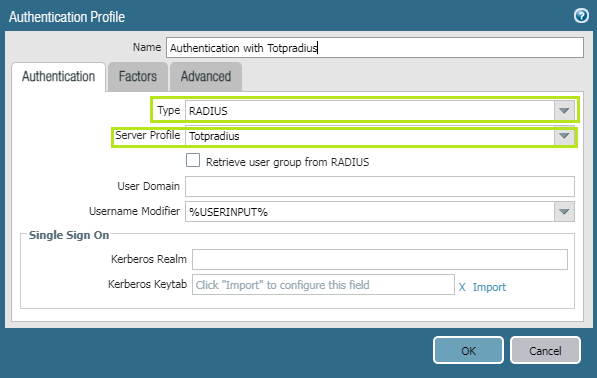Image resolution: width=597 pixels, height=378 pixels.
Task: Open the Username Modifier dropdown arrow
Action: tap(564, 211)
